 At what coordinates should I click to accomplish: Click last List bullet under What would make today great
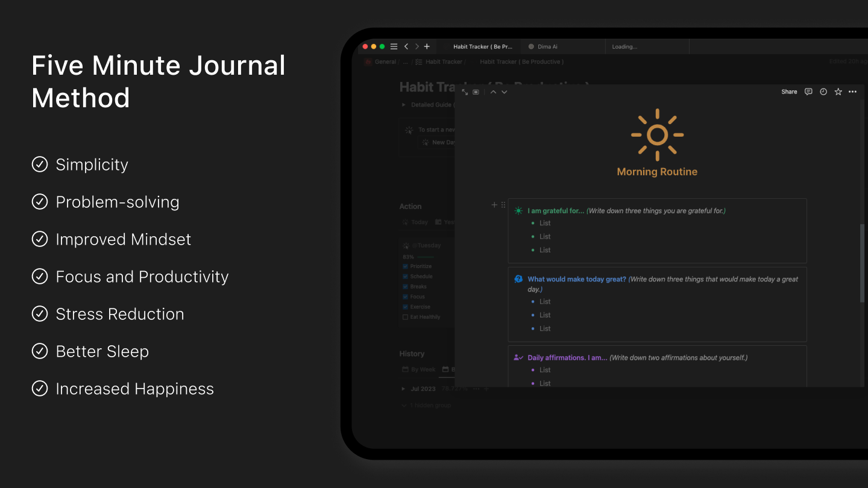point(545,328)
